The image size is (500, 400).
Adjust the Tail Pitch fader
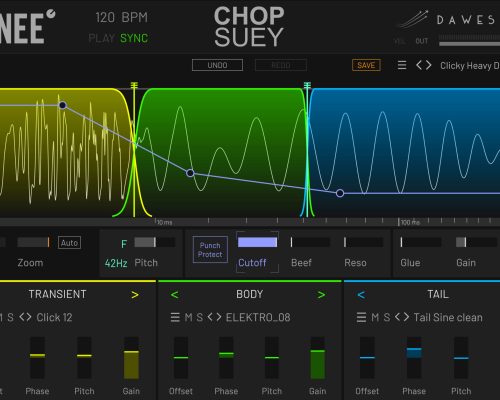461,357
